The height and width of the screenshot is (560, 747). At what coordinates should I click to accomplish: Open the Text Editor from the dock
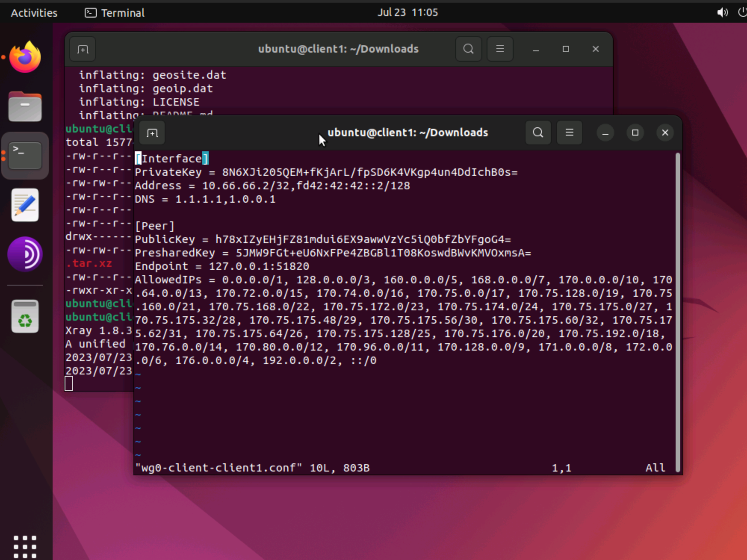pos(25,205)
